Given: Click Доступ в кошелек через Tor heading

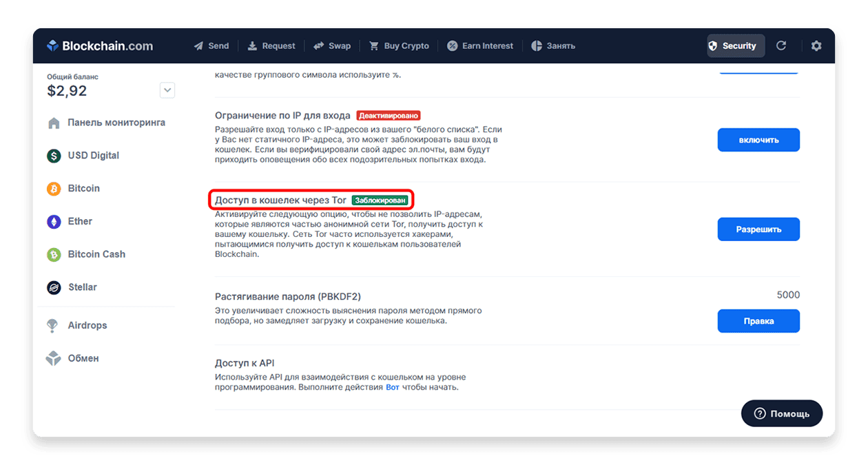Looking at the screenshot, I should pyautogui.click(x=280, y=200).
